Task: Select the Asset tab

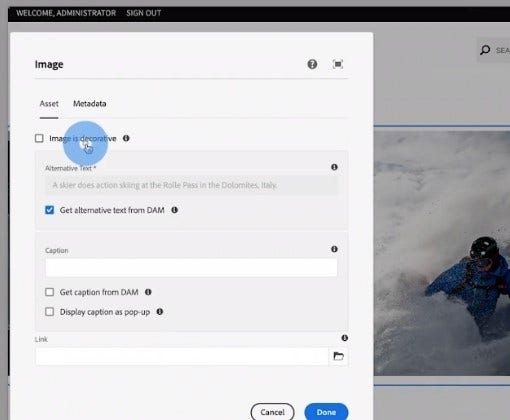Action: (49, 104)
